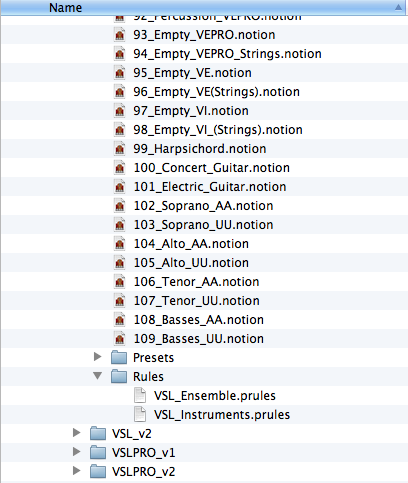Select file name 99_Harpsichord.notion
Screen dimensions: 408x483
click(200, 149)
